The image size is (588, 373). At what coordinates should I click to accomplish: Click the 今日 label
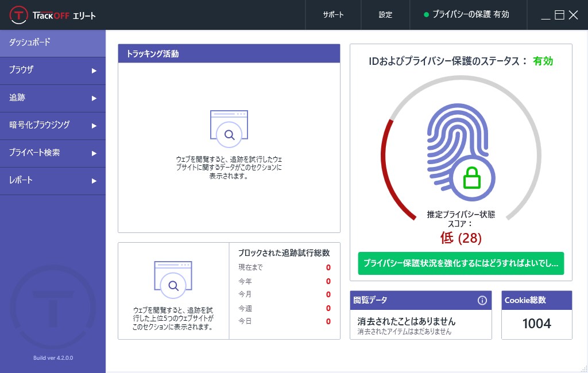tap(245, 322)
